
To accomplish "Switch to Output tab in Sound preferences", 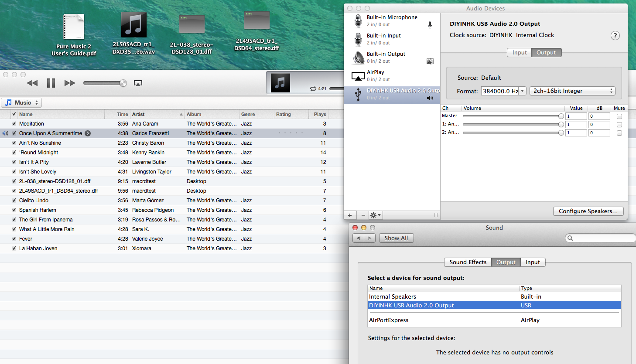I will (506, 262).
